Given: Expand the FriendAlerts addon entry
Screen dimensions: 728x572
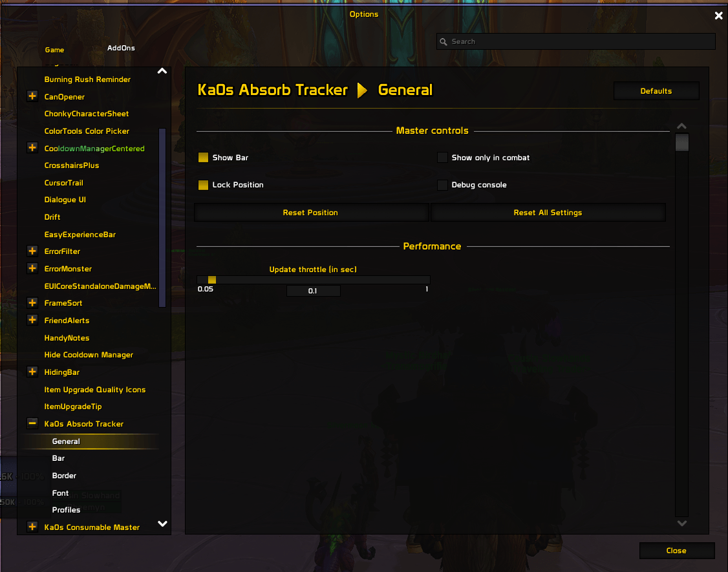Looking at the screenshot, I should click(x=32, y=320).
